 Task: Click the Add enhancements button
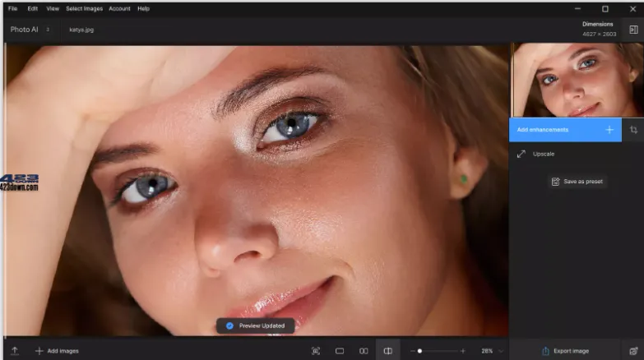pos(565,130)
